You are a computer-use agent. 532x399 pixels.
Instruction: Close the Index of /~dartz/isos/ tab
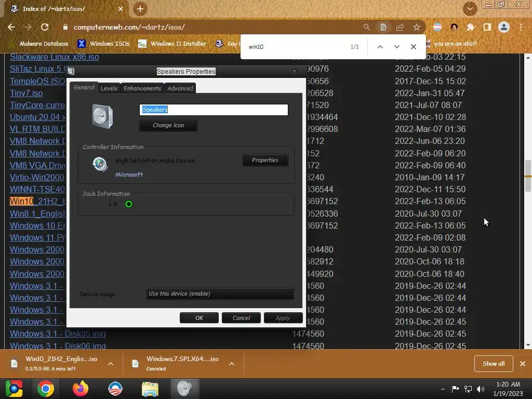(121, 9)
